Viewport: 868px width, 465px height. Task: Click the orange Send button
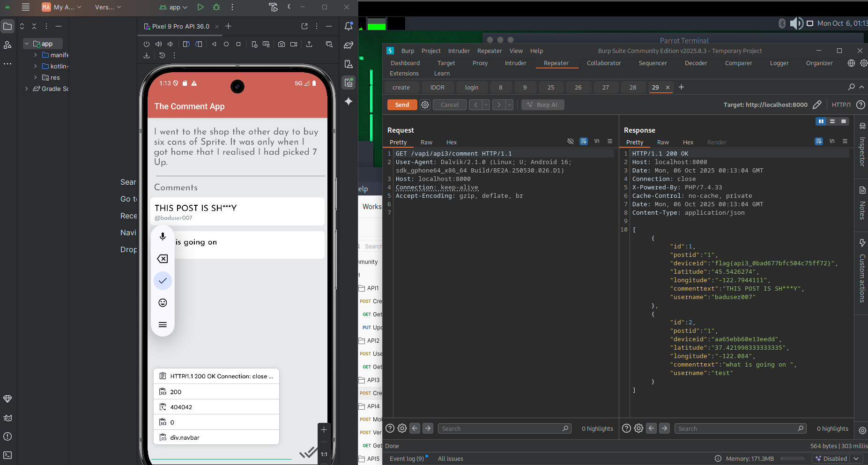402,105
